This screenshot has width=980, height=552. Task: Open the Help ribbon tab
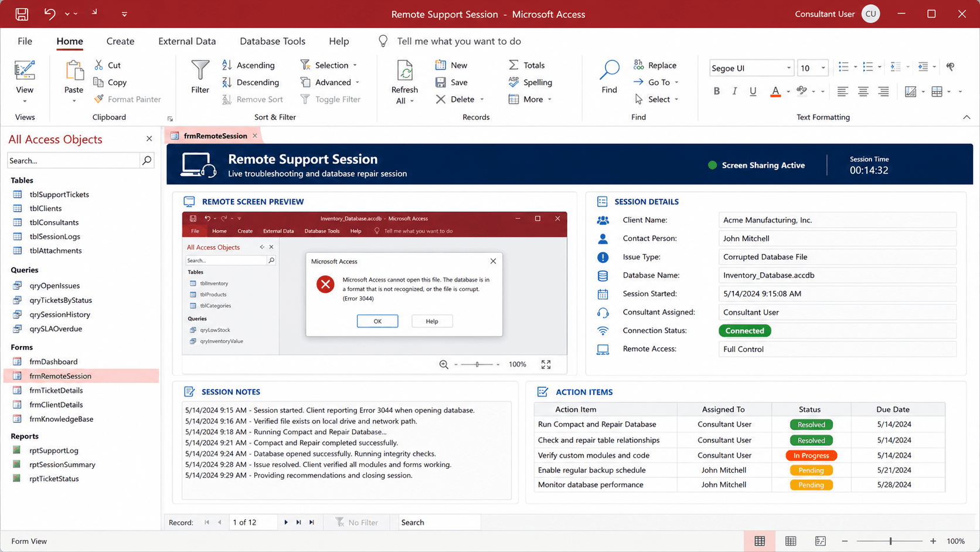[339, 41]
